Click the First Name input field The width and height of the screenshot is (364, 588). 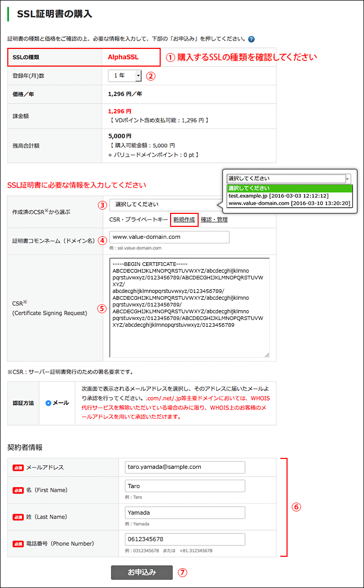pos(185,486)
